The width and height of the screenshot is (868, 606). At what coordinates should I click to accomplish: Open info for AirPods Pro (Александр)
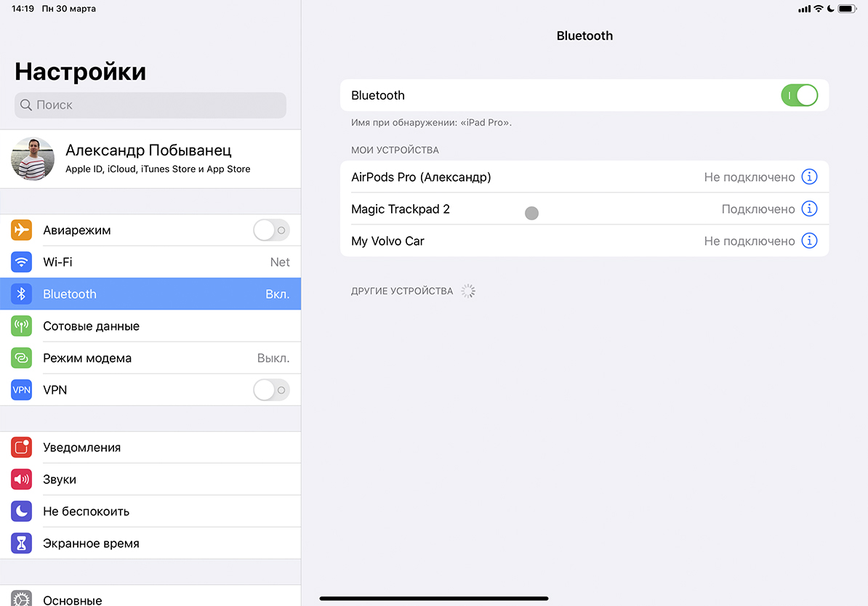coord(809,177)
